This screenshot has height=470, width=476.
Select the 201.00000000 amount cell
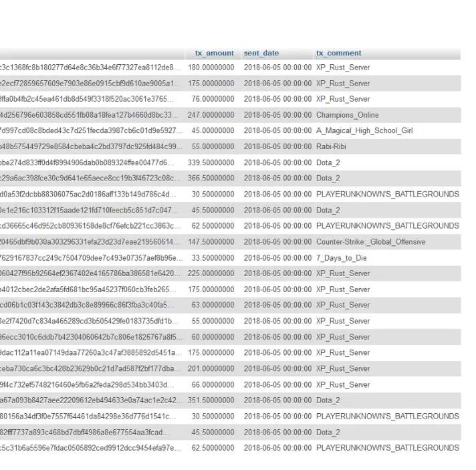click(211, 368)
